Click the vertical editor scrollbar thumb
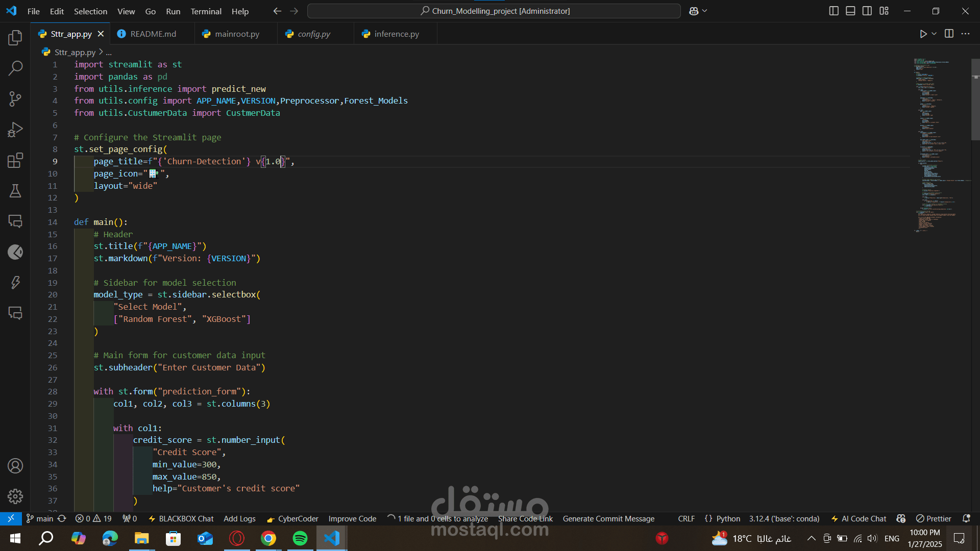 [x=975, y=99]
